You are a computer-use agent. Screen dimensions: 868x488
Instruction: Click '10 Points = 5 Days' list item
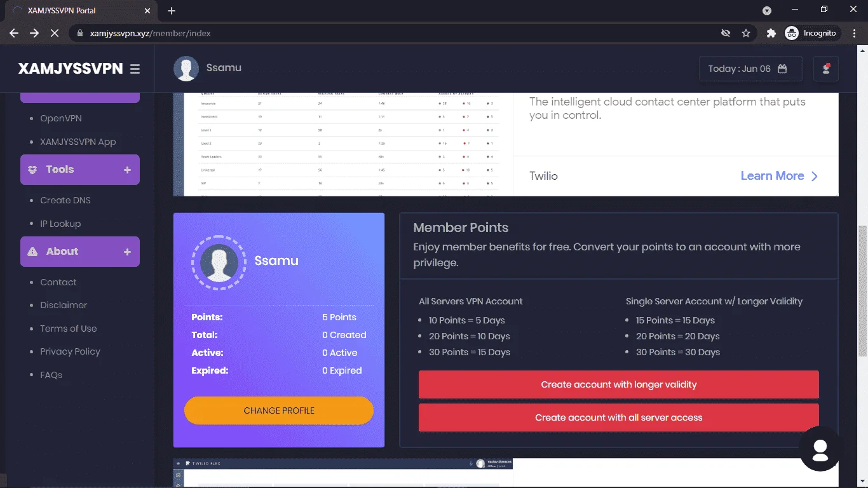467,320
